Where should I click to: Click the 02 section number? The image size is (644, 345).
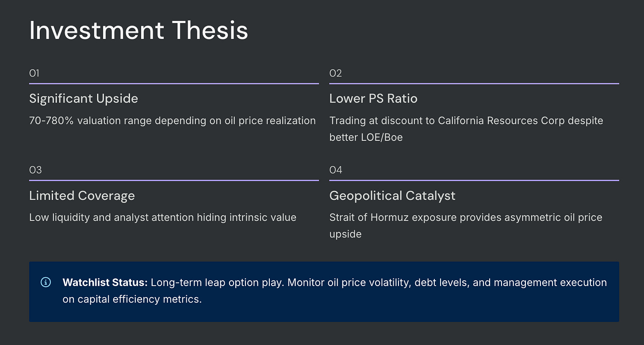[335, 73]
